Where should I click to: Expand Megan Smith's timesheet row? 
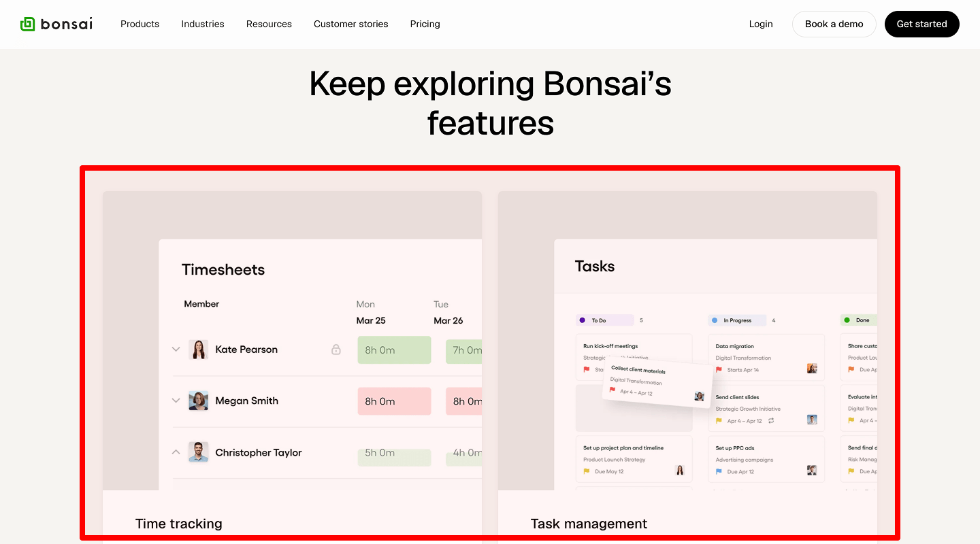pyautogui.click(x=176, y=401)
